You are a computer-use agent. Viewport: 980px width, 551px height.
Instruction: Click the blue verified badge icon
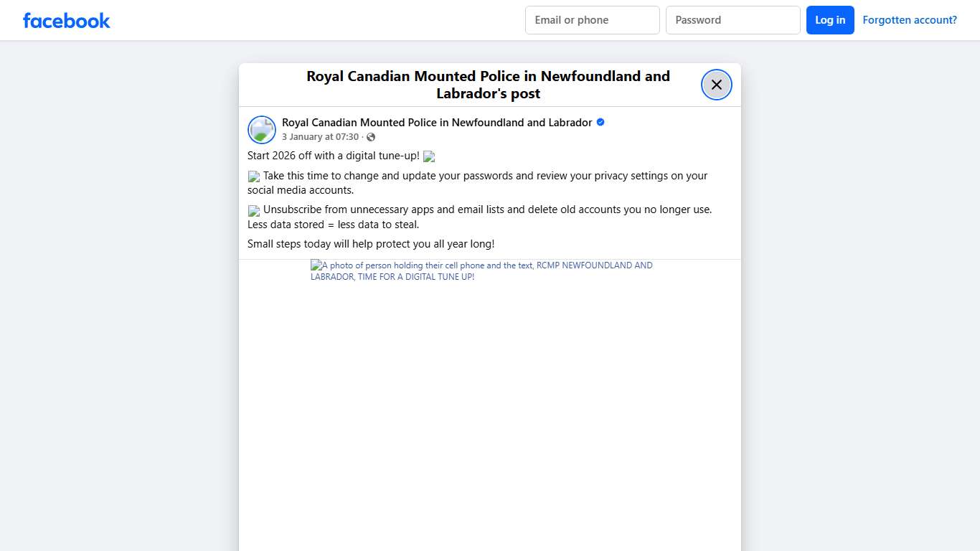(x=600, y=123)
